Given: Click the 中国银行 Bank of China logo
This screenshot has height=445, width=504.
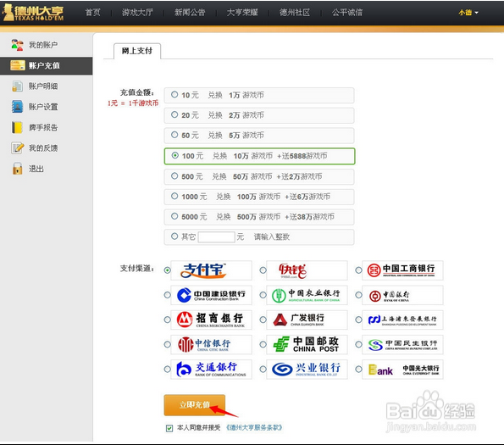Looking at the screenshot, I should point(389,296).
